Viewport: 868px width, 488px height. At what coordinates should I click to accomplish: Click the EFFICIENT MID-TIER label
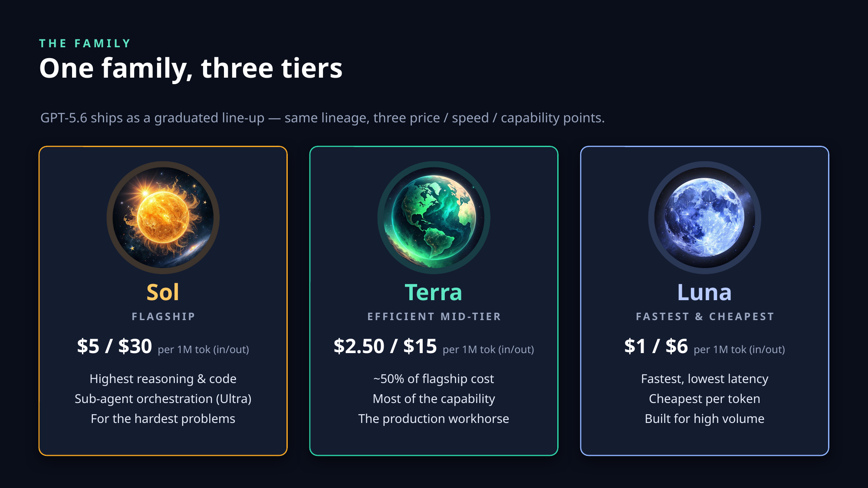(x=434, y=317)
